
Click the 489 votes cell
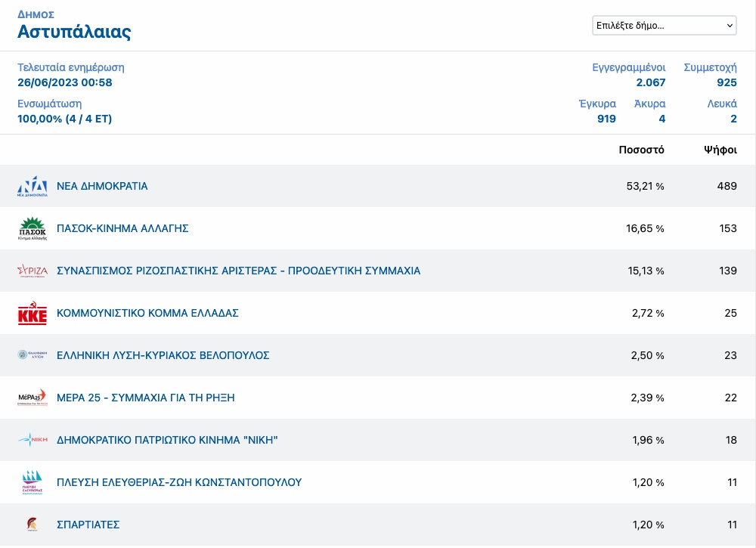[x=727, y=186]
